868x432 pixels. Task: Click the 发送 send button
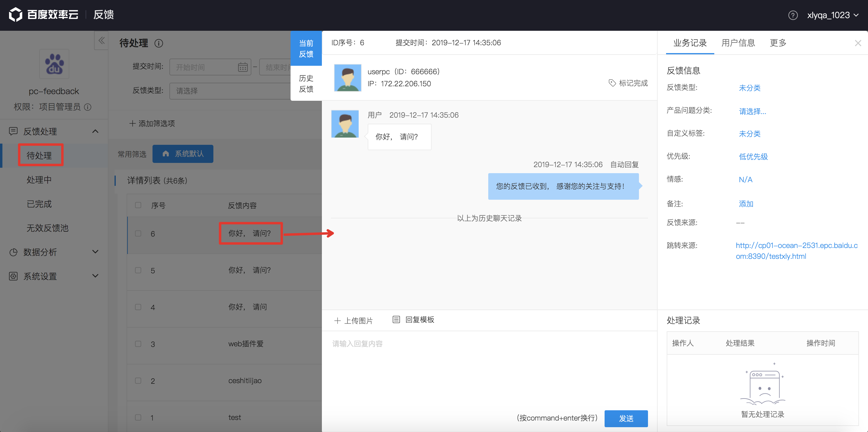tap(626, 418)
